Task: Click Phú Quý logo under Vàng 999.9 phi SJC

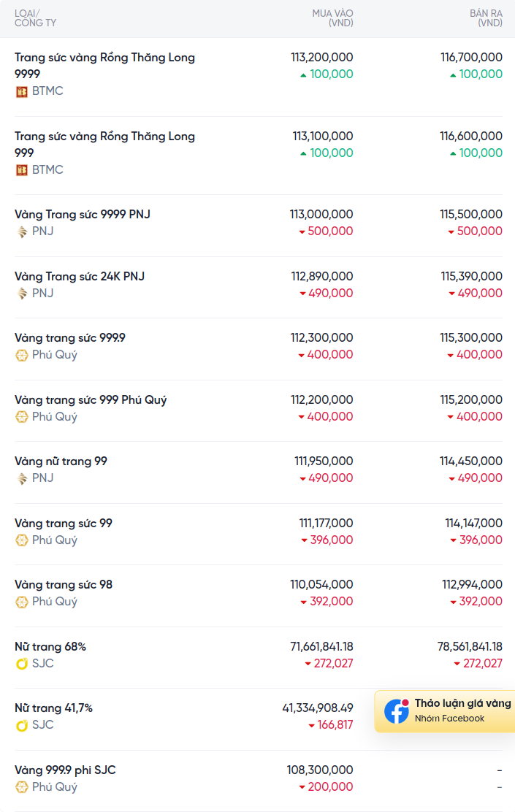Action: (22, 787)
